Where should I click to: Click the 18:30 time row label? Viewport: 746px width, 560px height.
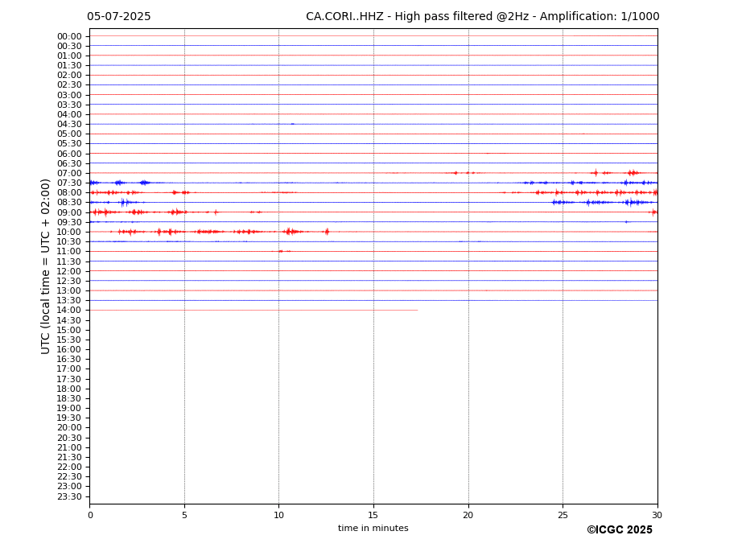coord(69,399)
